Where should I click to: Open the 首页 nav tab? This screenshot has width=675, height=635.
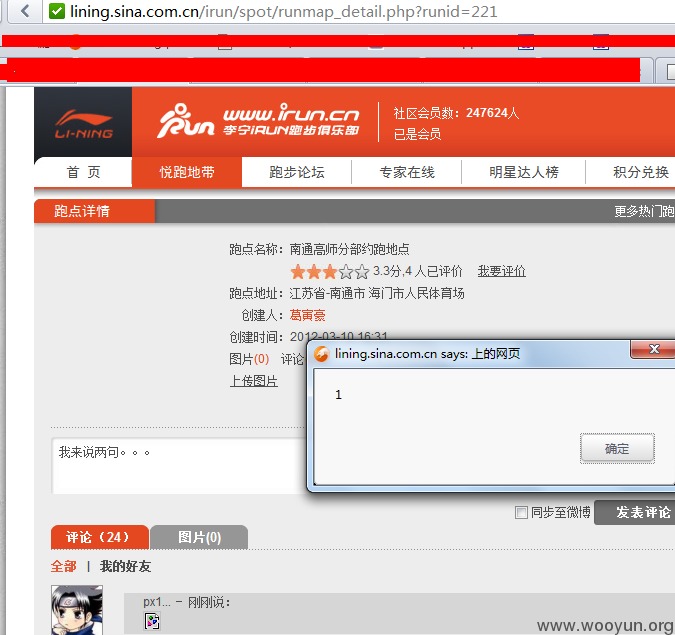pos(83,172)
